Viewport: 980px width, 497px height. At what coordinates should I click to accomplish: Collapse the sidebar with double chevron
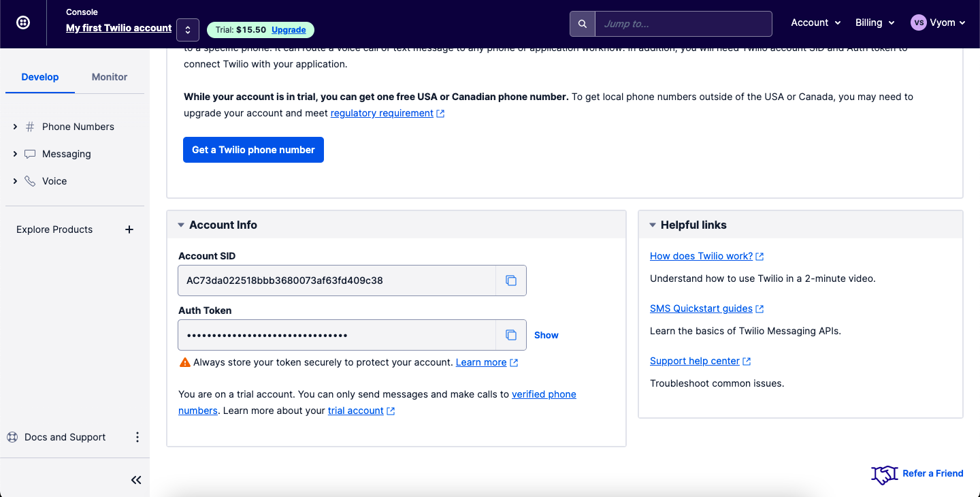[136, 480]
